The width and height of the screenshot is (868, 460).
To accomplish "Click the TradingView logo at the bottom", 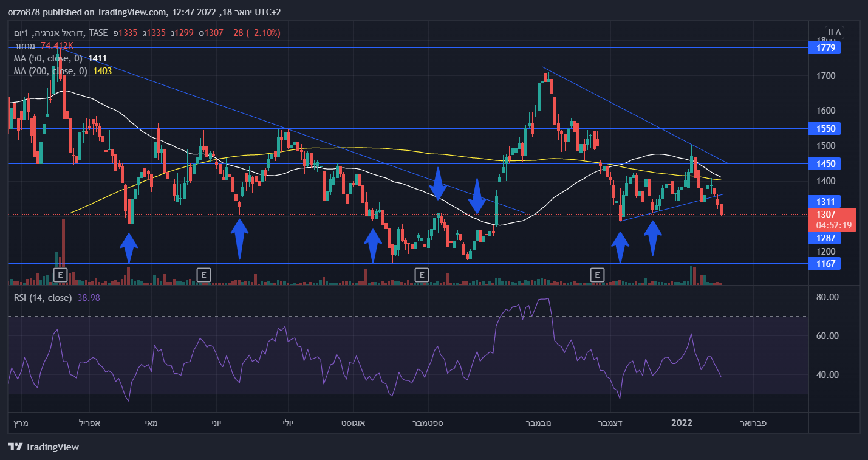I will pos(44,447).
